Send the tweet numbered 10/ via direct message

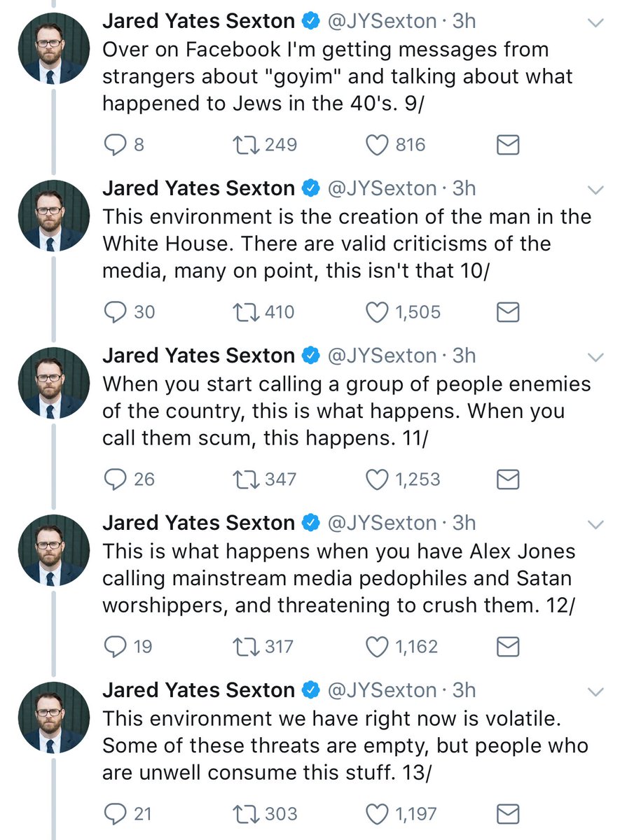point(508,312)
